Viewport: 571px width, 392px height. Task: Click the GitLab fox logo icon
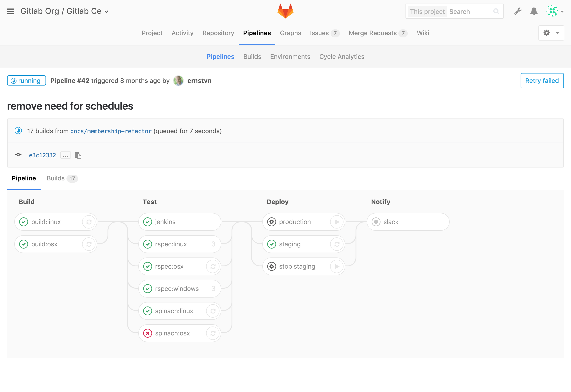coord(285,11)
